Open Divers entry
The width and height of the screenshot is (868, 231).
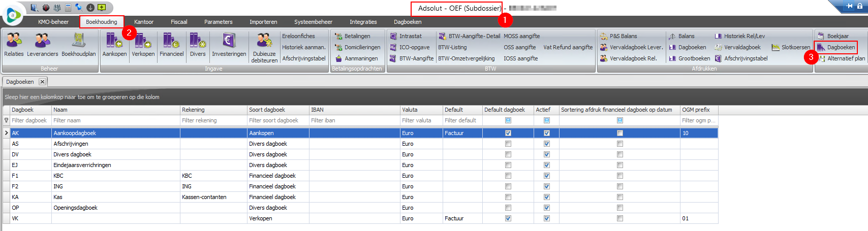[198, 45]
